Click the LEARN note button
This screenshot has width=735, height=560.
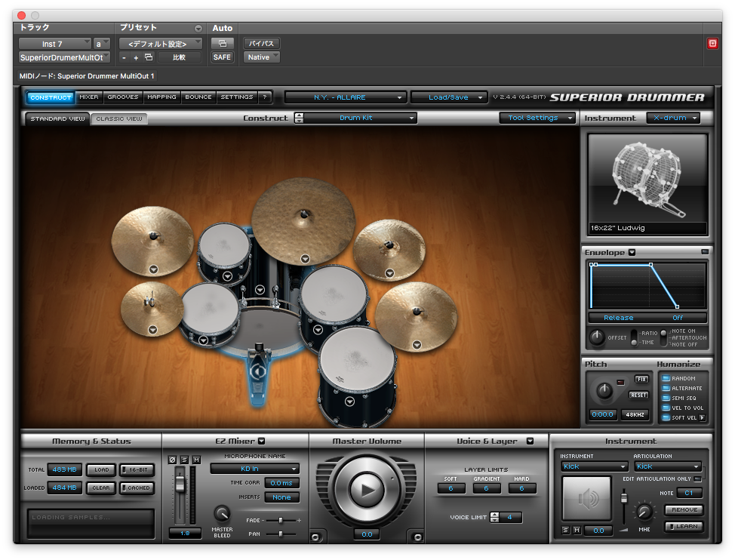click(x=684, y=526)
